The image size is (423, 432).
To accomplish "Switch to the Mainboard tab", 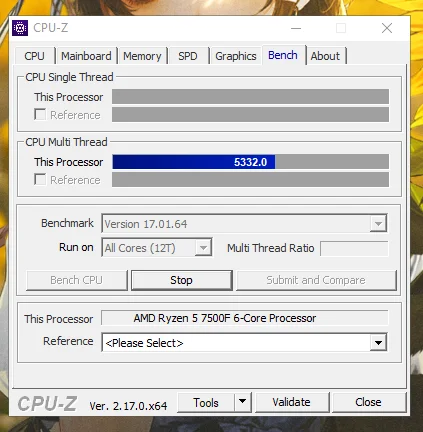I will (x=86, y=56).
